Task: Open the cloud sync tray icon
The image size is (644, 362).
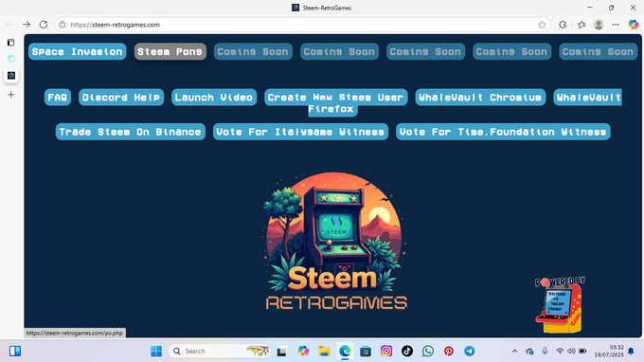Action: click(529, 352)
